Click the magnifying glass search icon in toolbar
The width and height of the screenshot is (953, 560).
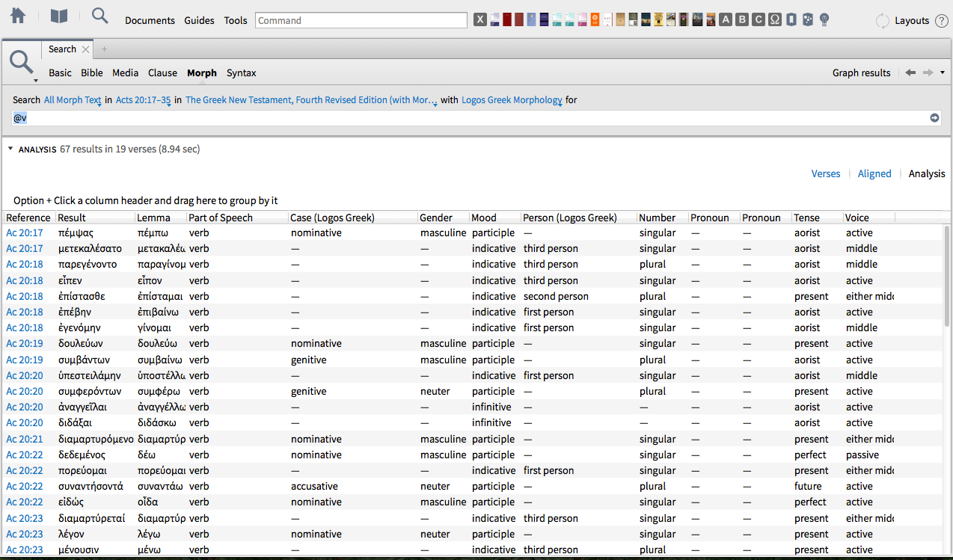coord(99,15)
